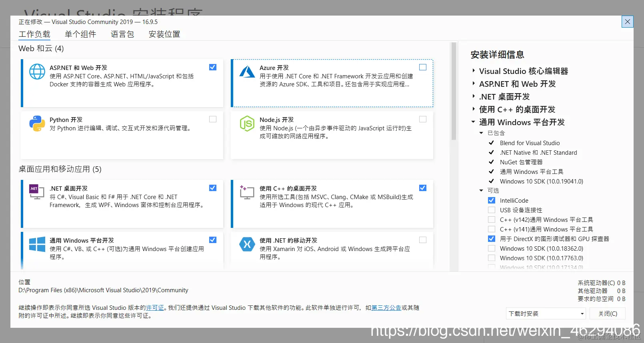The height and width of the screenshot is (343, 644).
Task: Select Windows 10 SDK (10.0.19041.0) item
Action: click(x=541, y=181)
